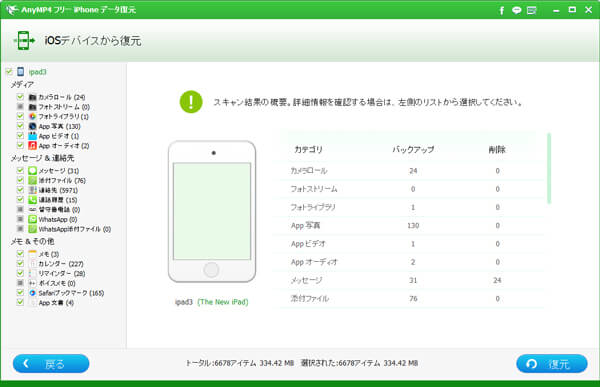Image resolution: width=600 pixels, height=387 pixels.
Task: Select the カメラロール camera icon
Action: [x=33, y=97]
